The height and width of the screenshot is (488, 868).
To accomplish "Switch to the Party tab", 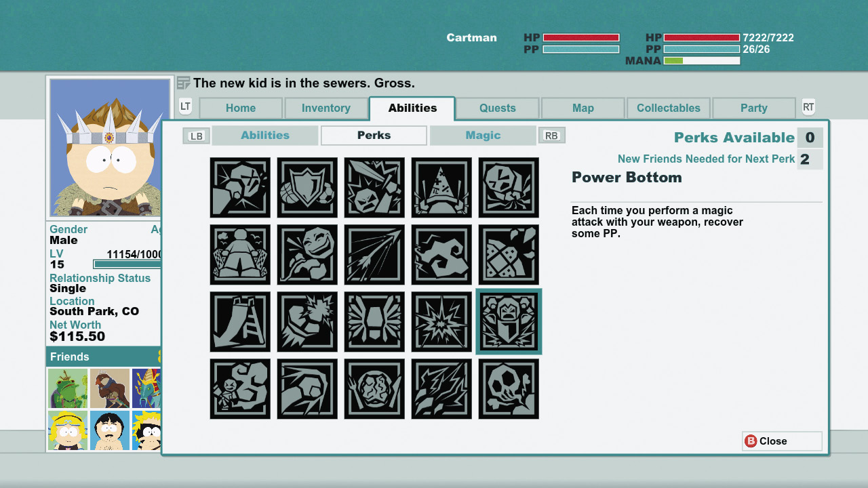I will 754,108.
